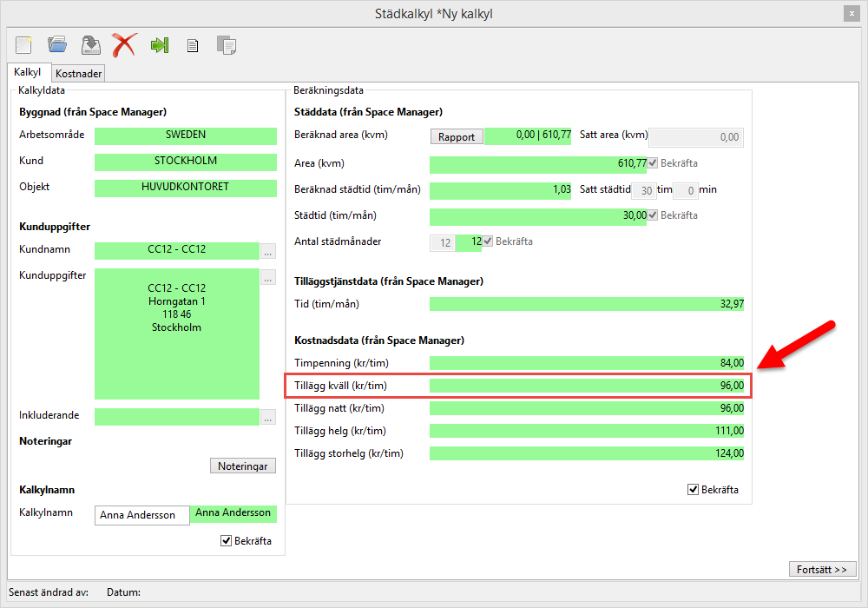Click the copy documents icon
Viewport: 868px width, 608px height.
[226, 45]
